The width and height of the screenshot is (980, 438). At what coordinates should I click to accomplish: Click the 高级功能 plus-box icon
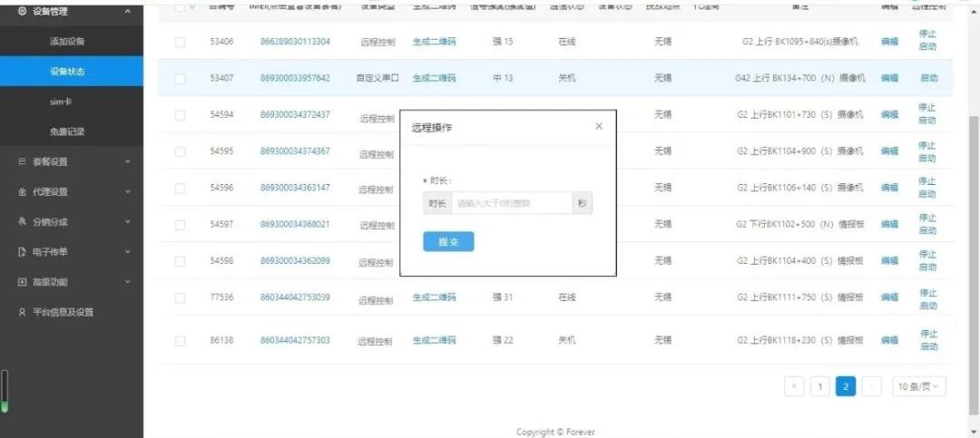pos(22,282)
